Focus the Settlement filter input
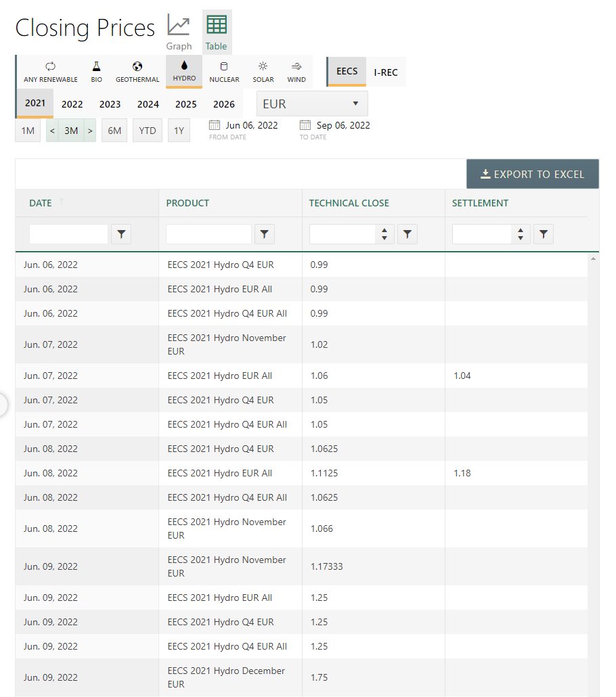Viewport: 616px width, 697px height. [x=482, y=234]
